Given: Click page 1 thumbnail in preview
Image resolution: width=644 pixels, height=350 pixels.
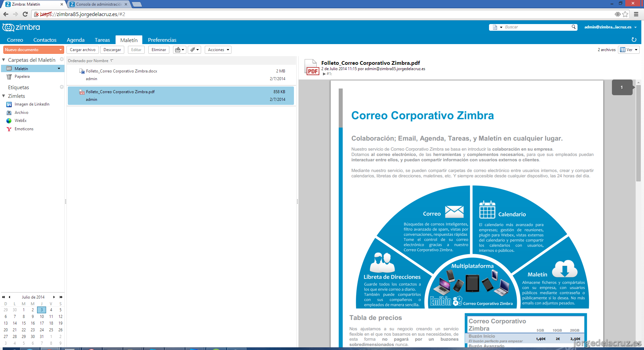Looking at the screenshot, I should point(622,87).
